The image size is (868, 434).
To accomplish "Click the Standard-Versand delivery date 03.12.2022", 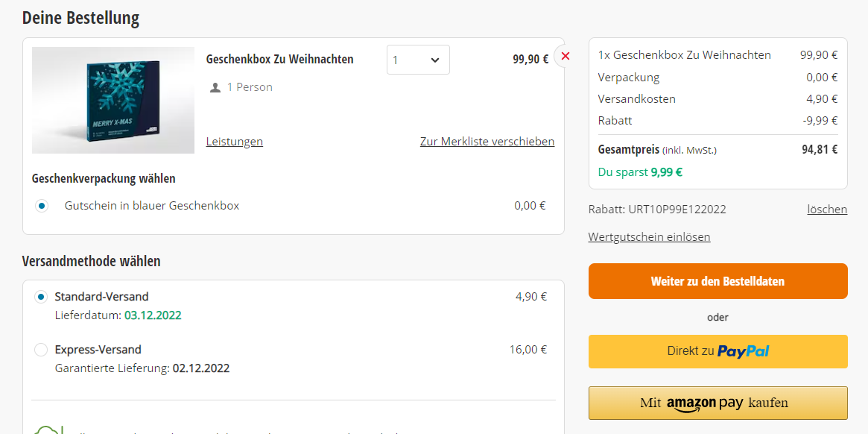I will (x=153, y=316).
